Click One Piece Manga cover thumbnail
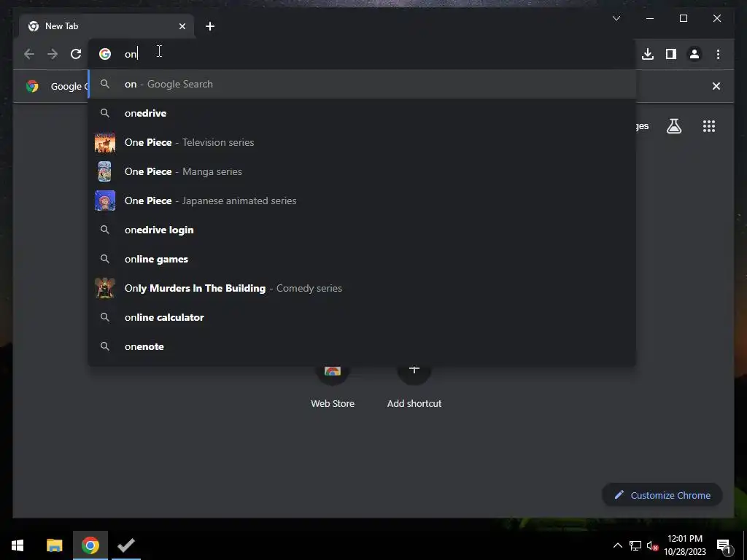747x560 pixels. 105,171
